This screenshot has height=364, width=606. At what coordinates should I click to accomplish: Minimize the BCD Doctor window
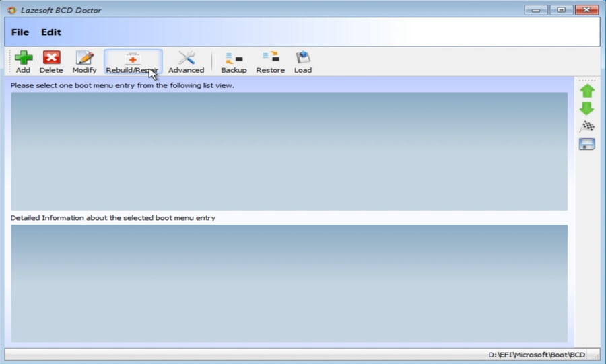(x=536, y=10)
